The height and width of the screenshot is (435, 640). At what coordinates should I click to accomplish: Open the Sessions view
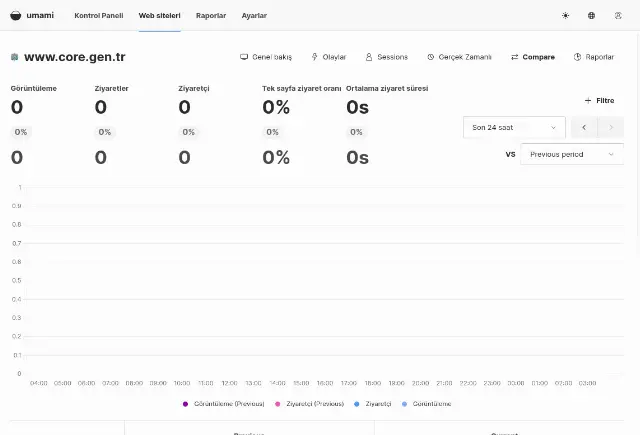(x=387, y=57)
